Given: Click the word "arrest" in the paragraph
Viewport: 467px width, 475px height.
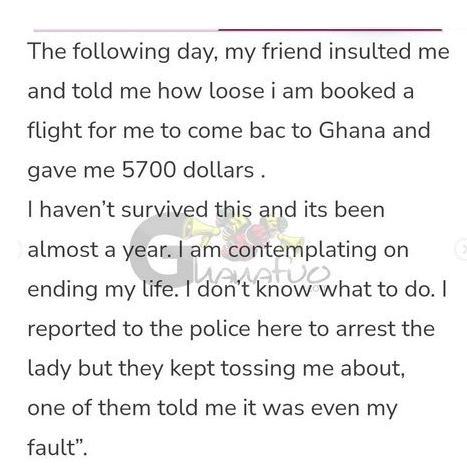Looking at the screenshot, I should coord(365,329).
